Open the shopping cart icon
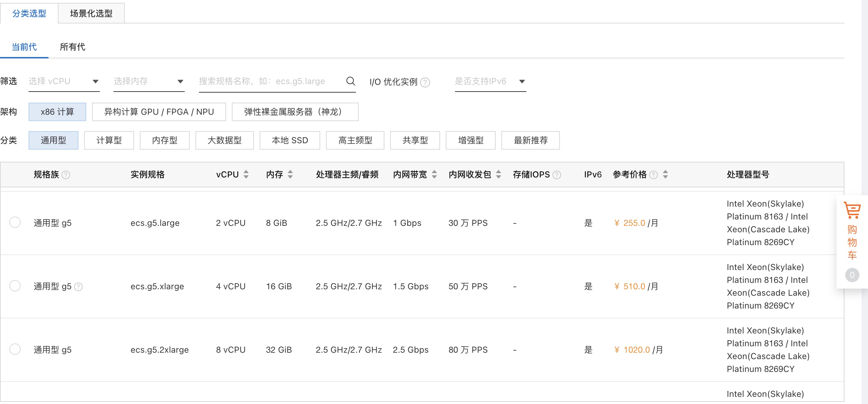 click(852, 210)
